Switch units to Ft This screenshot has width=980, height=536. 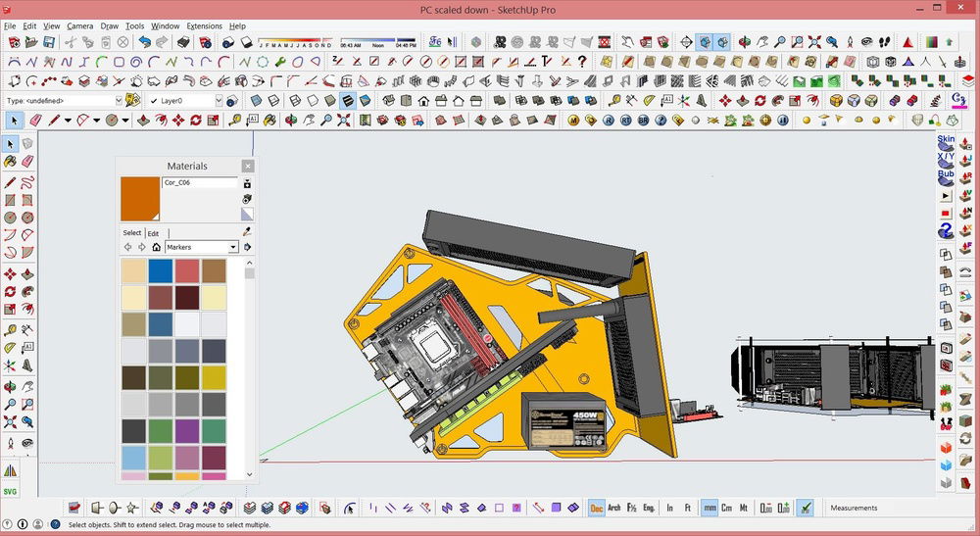[688, 508]
